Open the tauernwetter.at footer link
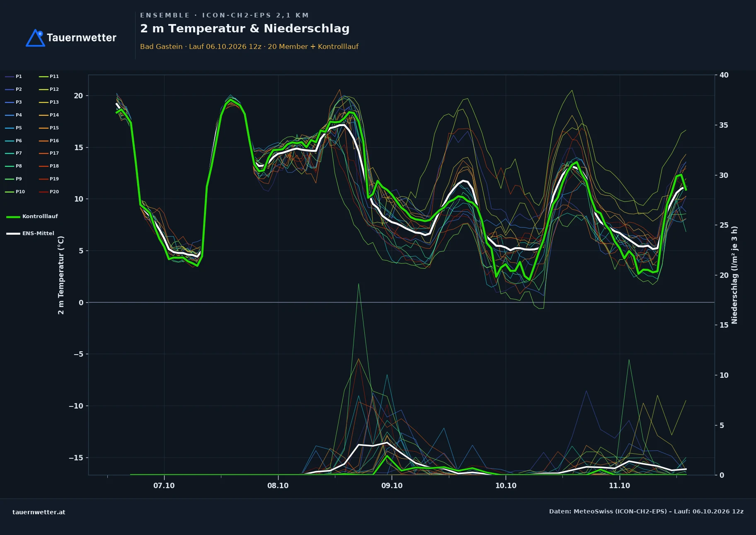Viewport: 756px width, 535px height. (x=39, y=512)
